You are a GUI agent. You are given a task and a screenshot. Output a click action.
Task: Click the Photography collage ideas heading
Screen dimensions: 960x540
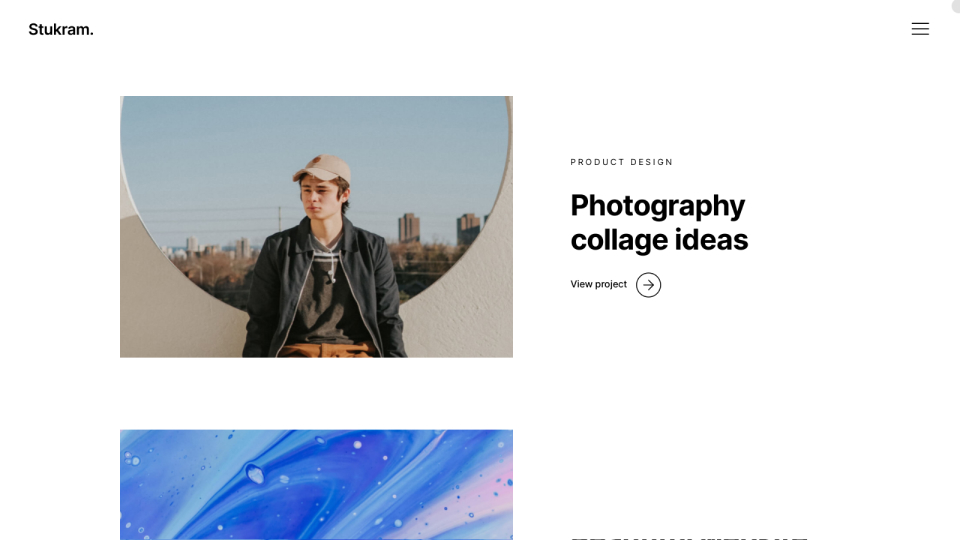[x=659, y=222]
